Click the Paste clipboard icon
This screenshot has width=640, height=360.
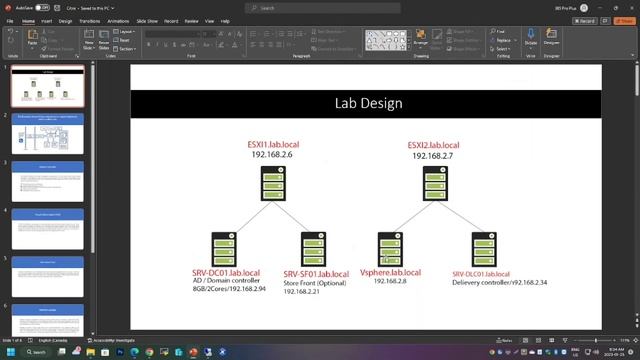(x=32, y=35)
